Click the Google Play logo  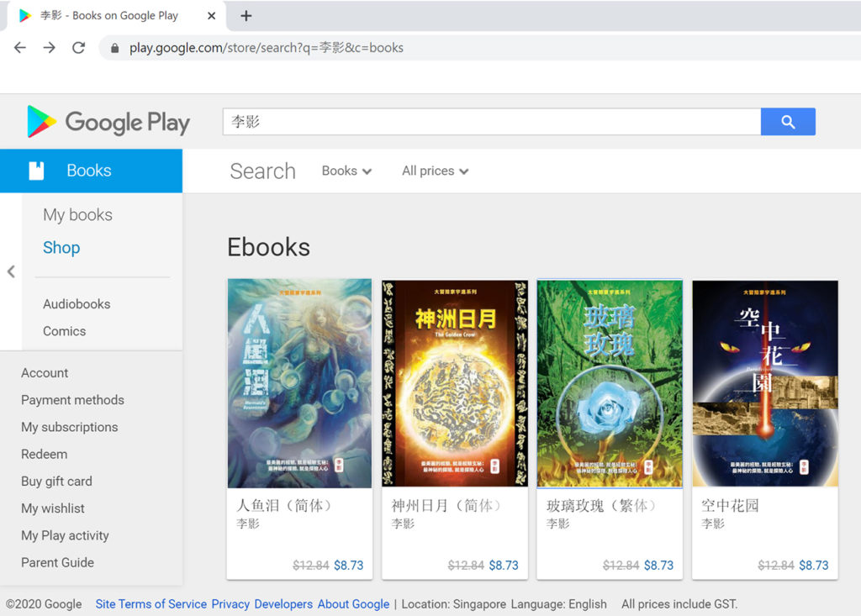point(108,123)
